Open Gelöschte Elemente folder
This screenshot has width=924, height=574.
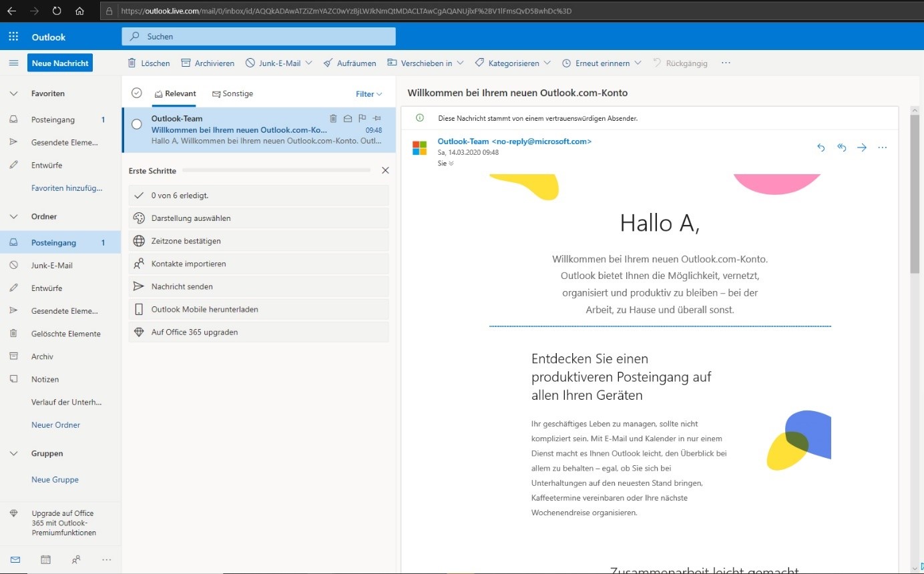click(x=60, y=334)
